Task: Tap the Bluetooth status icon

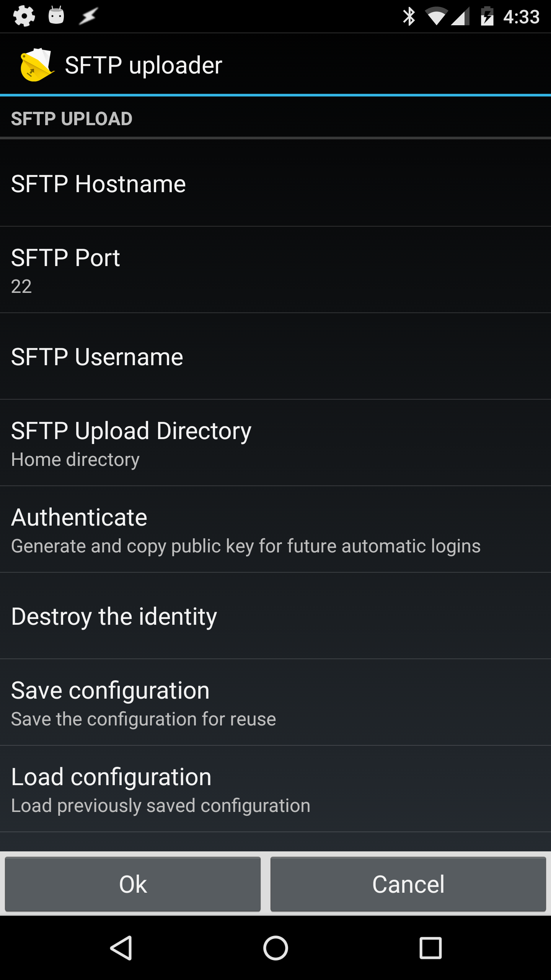Action: pyautogui.click(x=409, y=17)
